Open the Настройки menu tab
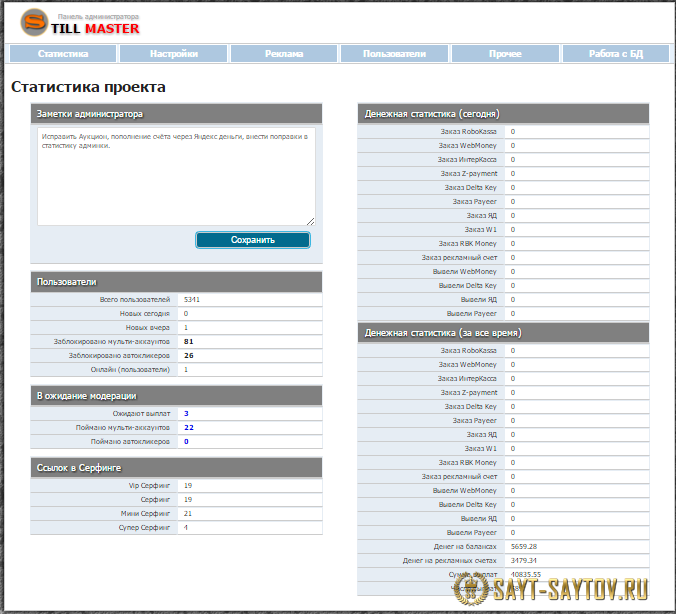 pos(174,54)
